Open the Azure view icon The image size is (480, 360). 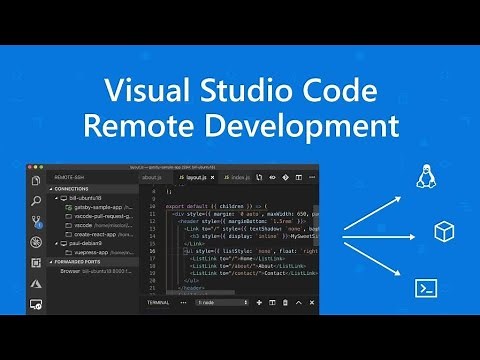(x=36, y=284)
